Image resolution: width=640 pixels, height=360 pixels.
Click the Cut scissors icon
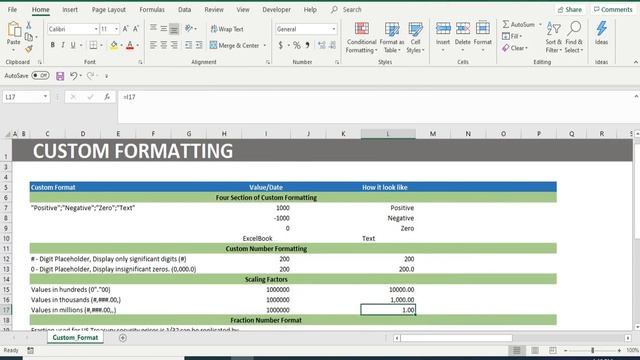coord(29,25)
